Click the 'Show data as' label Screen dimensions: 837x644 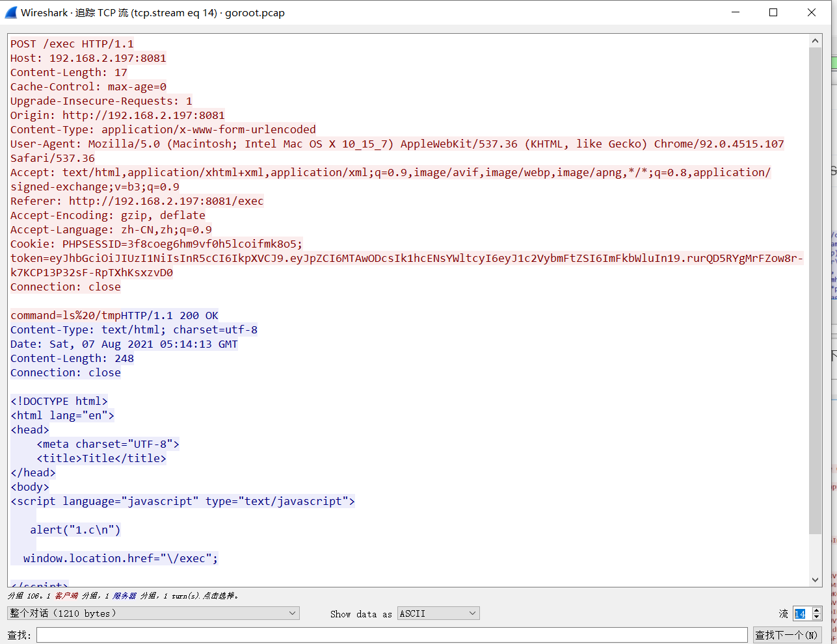(361, 614)
